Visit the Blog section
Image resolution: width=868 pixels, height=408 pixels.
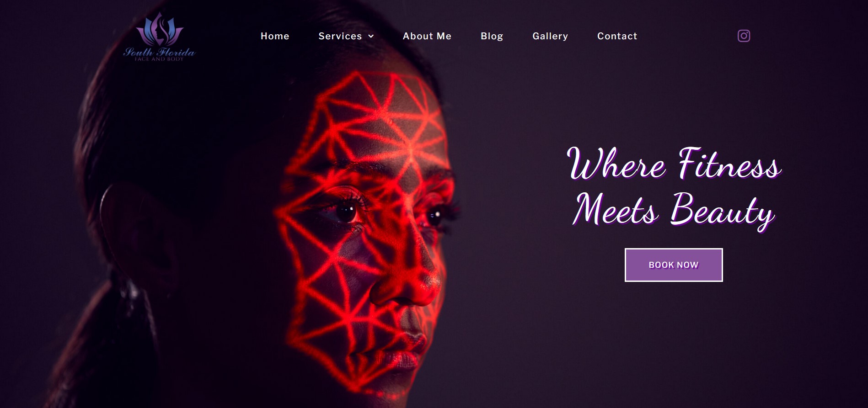(492, 36)
